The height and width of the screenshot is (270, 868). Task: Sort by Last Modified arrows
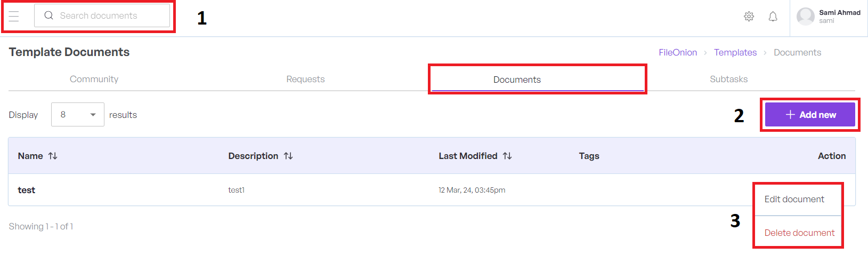point(507,156)
